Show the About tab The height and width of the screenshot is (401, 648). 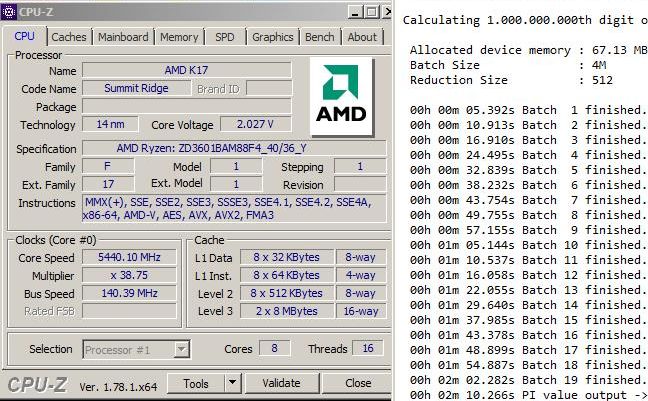click(x=362, y=37)
